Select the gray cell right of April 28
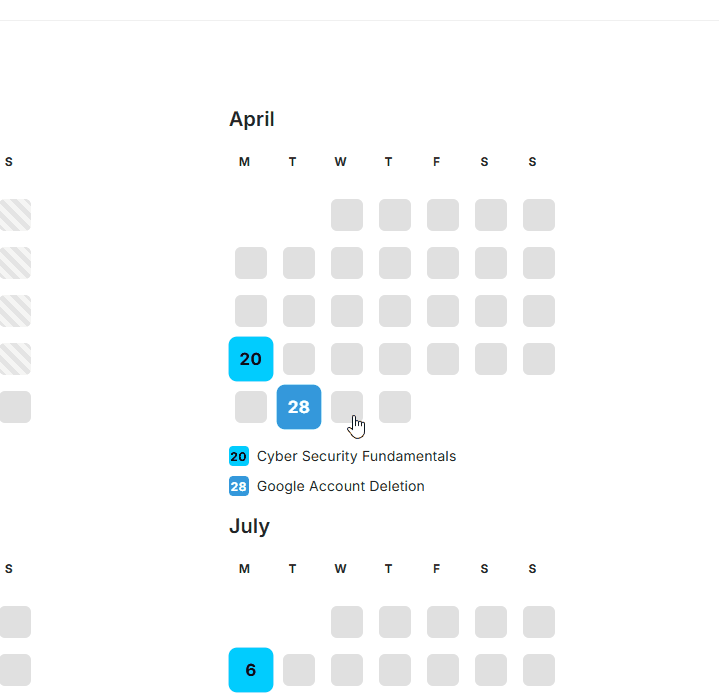This screenshot has height=699, width=719. [x=347, y=407]
